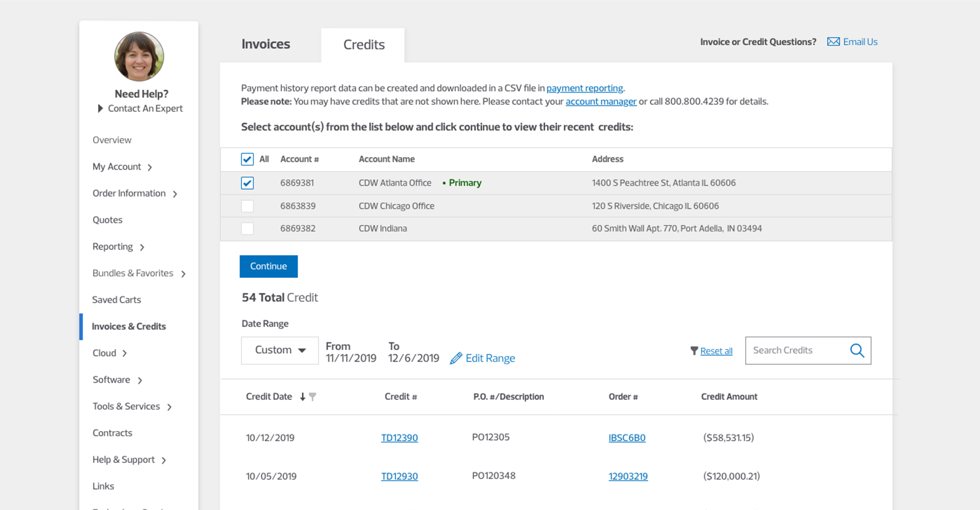
Task: Click the sort arrow next to Credit Date
Action: (302, 397)
